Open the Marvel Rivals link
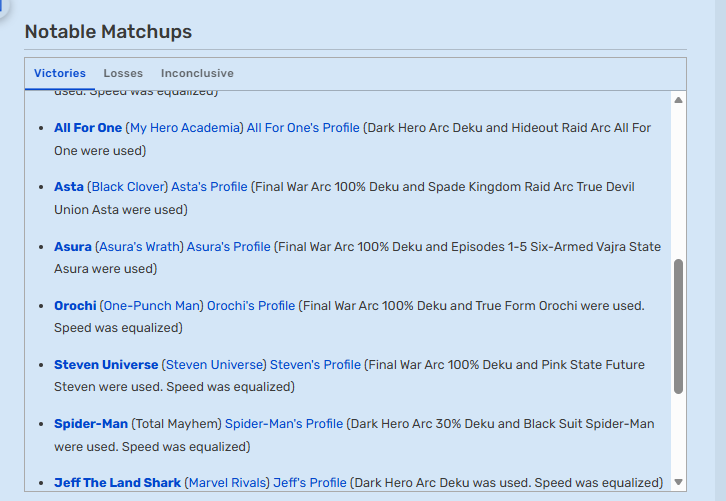The image size is (726, 501). pyautogui.click(x=227, y=482)
